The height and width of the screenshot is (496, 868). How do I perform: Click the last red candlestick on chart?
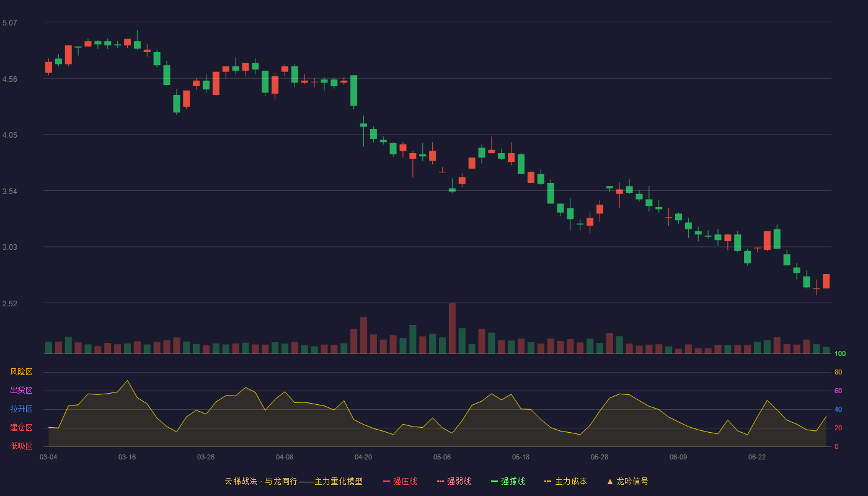(x=826, y=281)
